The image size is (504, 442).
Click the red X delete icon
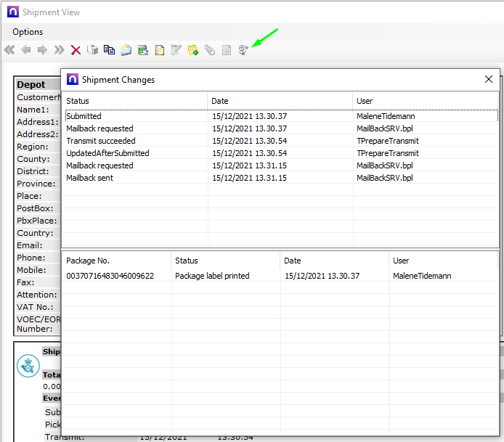tap(76, 50)
